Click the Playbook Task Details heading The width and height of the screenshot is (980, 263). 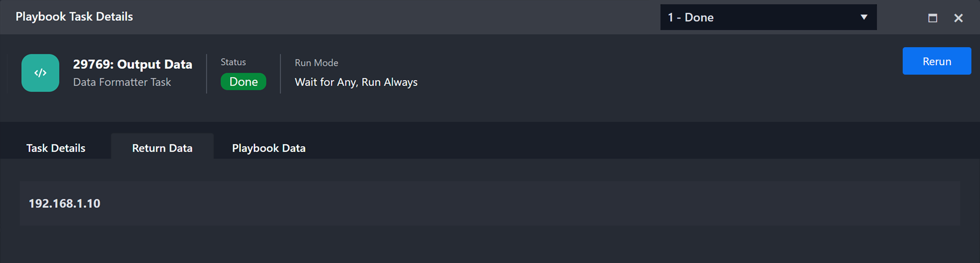(74, 16)
